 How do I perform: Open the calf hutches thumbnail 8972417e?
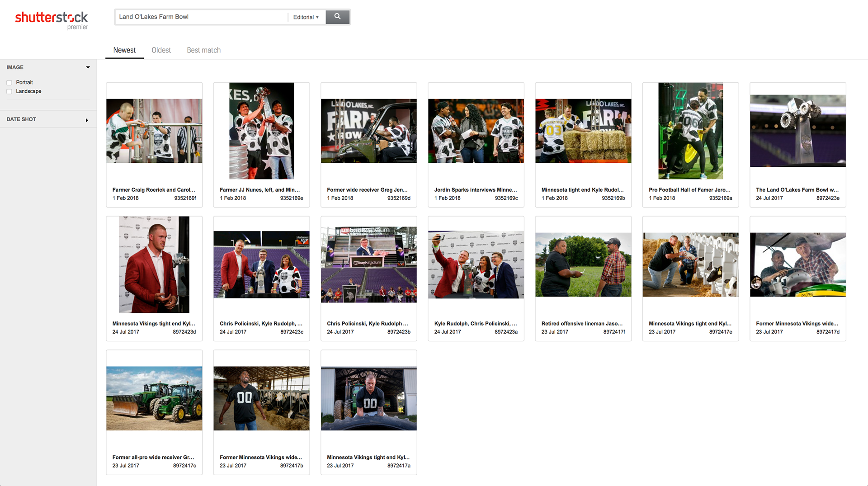coord(690,264)
